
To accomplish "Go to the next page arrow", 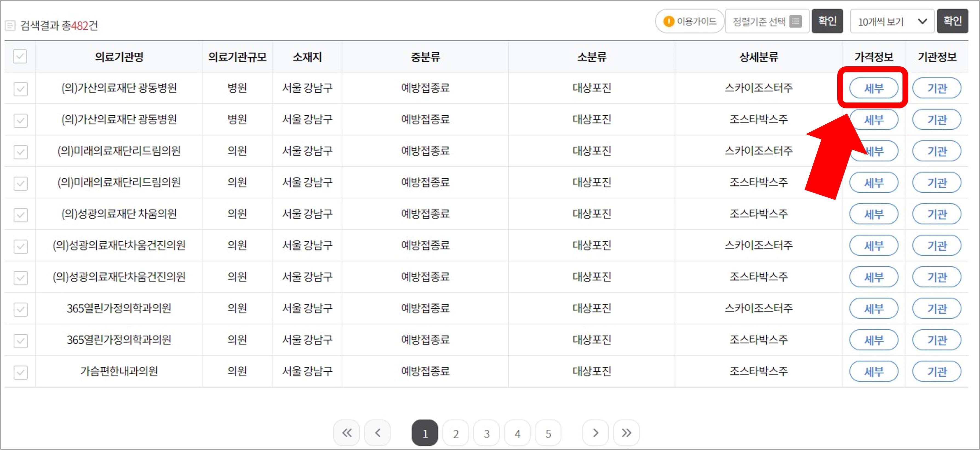I will [x=595, y=433].
